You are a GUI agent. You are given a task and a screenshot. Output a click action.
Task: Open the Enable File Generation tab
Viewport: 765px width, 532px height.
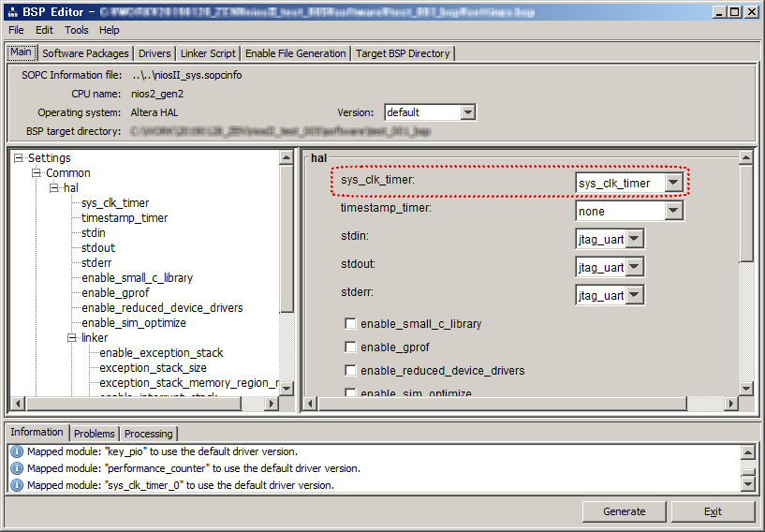pyautogui.click(x=296, y=53)
